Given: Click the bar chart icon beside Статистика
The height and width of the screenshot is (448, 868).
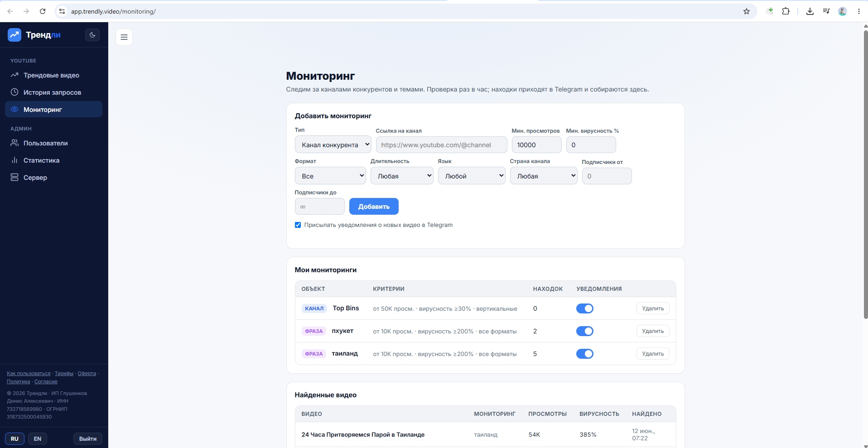Looking at the screenshot, I should [x=14, y=160].
